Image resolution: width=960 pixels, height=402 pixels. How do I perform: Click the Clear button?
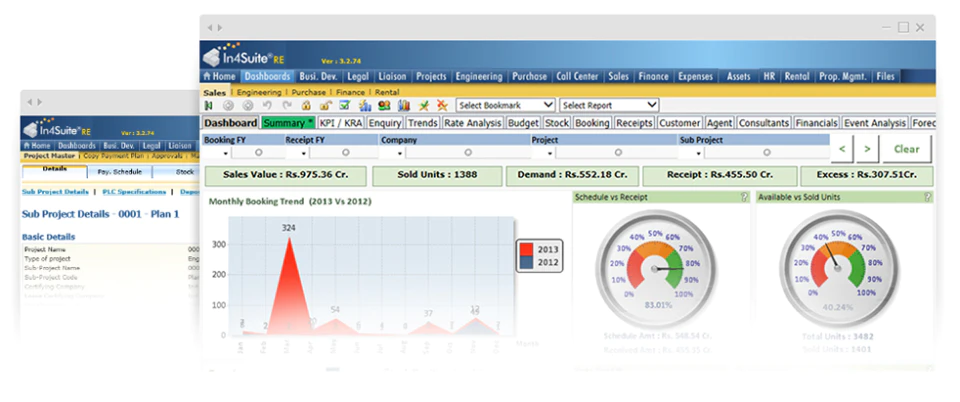click(907, 149)
